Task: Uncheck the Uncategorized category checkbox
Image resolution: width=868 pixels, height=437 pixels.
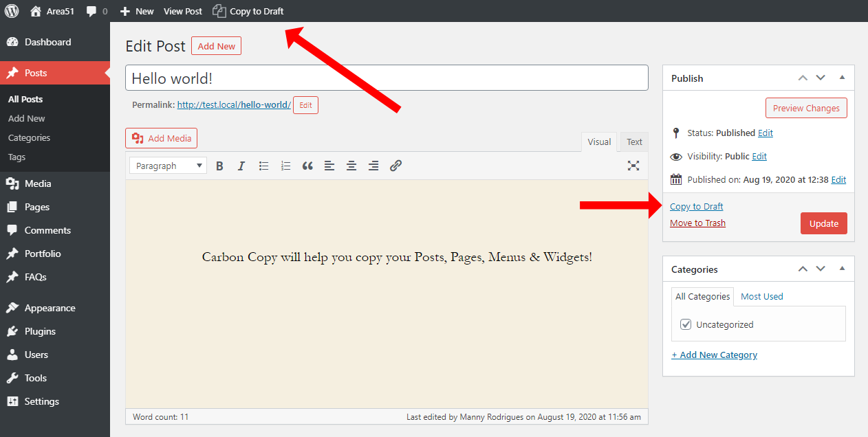Action: (x=686, y=324)
